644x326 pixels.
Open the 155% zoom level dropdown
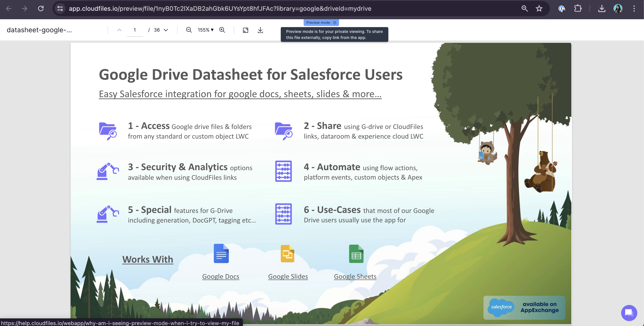(205, 30)
